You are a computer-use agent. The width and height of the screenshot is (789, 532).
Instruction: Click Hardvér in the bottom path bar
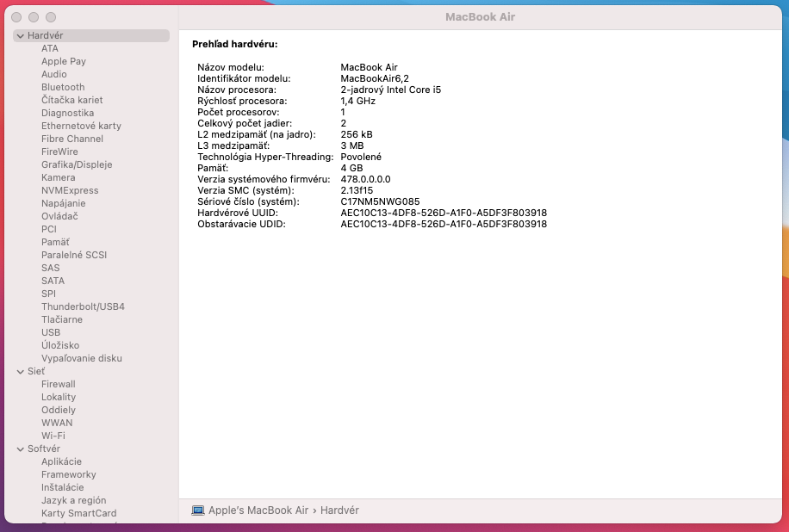(339, 510)
